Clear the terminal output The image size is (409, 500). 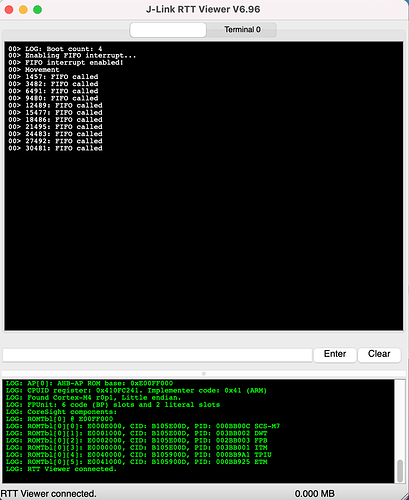pyautogui.click(x=379, y=354)
